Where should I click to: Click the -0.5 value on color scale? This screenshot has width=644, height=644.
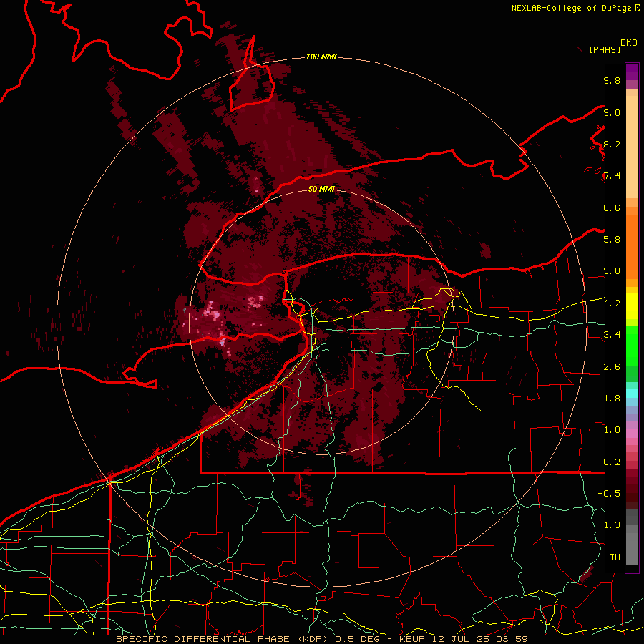click(609, 494)
